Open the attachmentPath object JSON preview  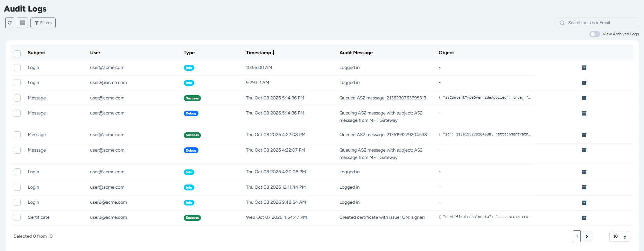485,134
